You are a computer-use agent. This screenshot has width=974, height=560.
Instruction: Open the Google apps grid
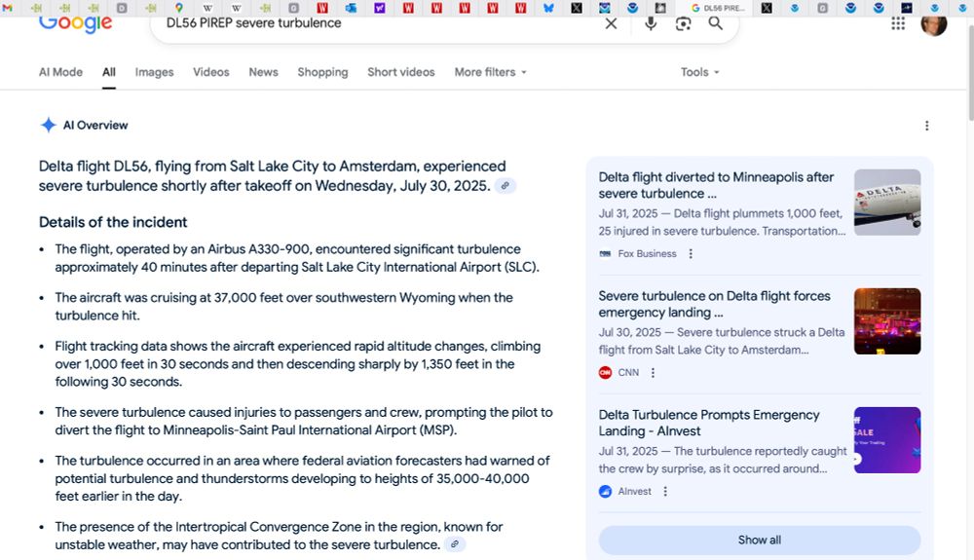coord(898,23)
